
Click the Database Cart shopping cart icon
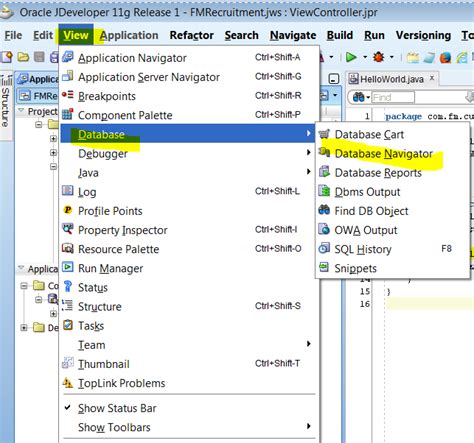[324, 133]
